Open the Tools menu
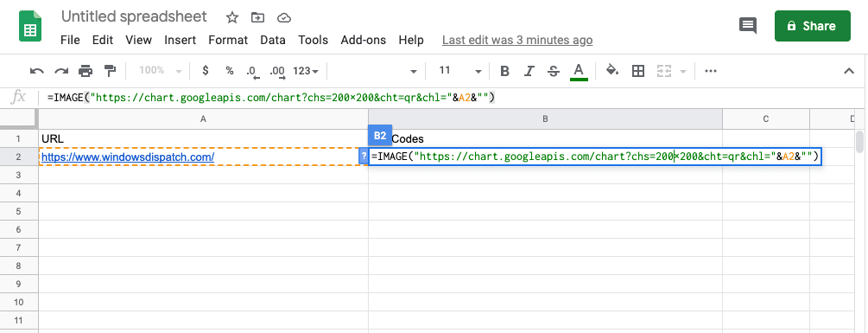 tap(314, 40)
